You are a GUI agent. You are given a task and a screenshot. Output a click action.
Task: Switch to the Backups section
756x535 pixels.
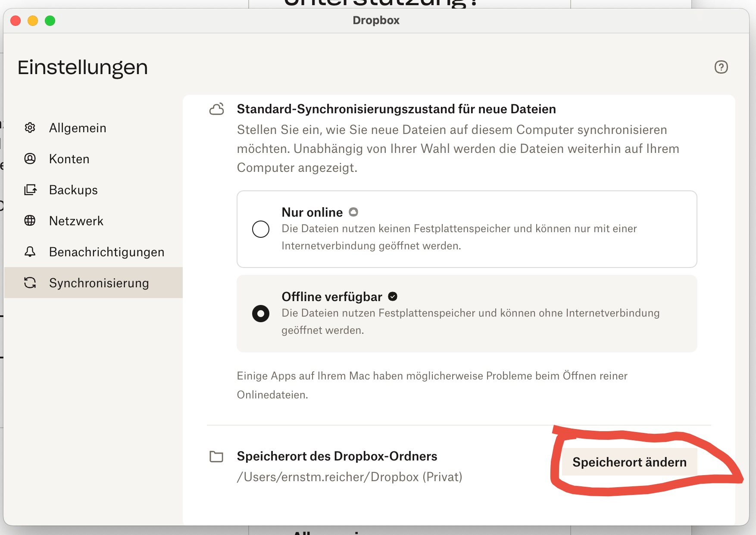[x=94, y=190]
